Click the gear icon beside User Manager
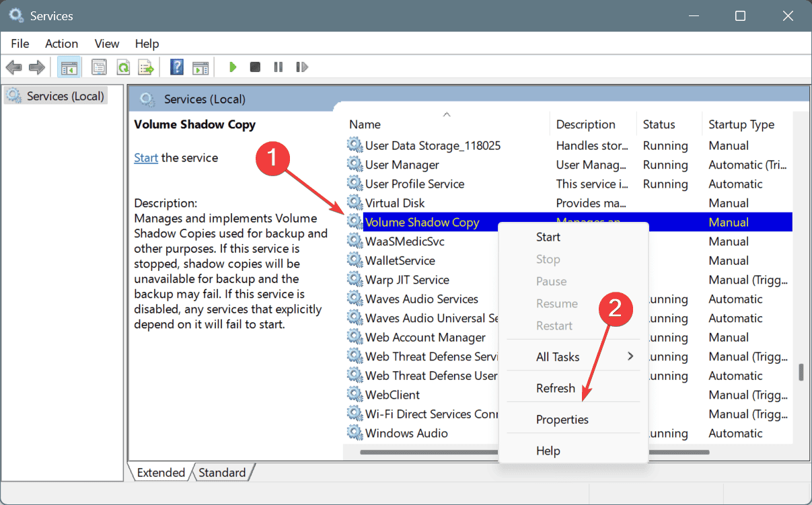This screenshot has width=812, height=505. coord(355,165)
